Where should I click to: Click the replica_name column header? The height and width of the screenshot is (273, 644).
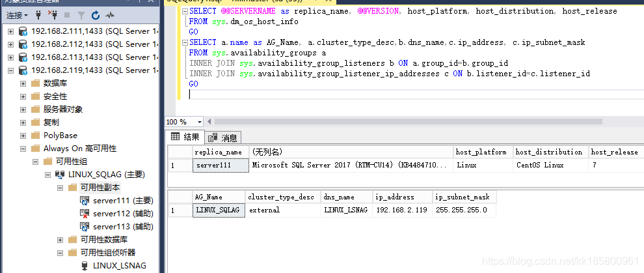tap(221, 152)
